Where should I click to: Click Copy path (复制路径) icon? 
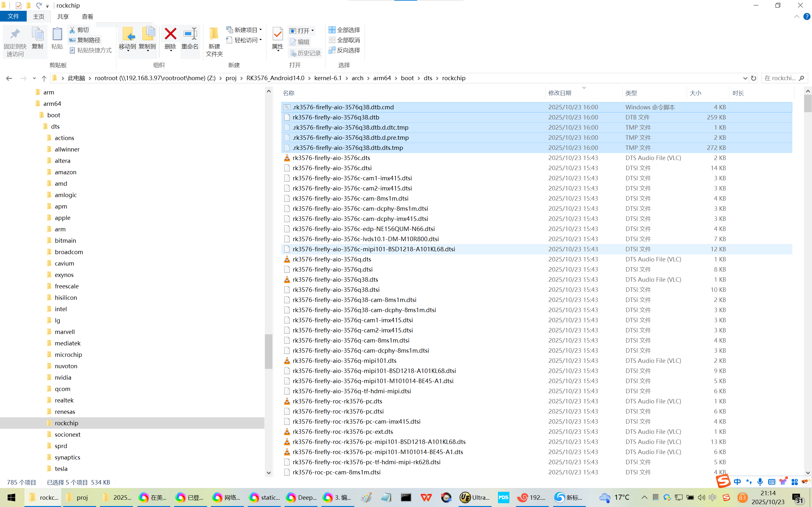[x=72, y=40]
